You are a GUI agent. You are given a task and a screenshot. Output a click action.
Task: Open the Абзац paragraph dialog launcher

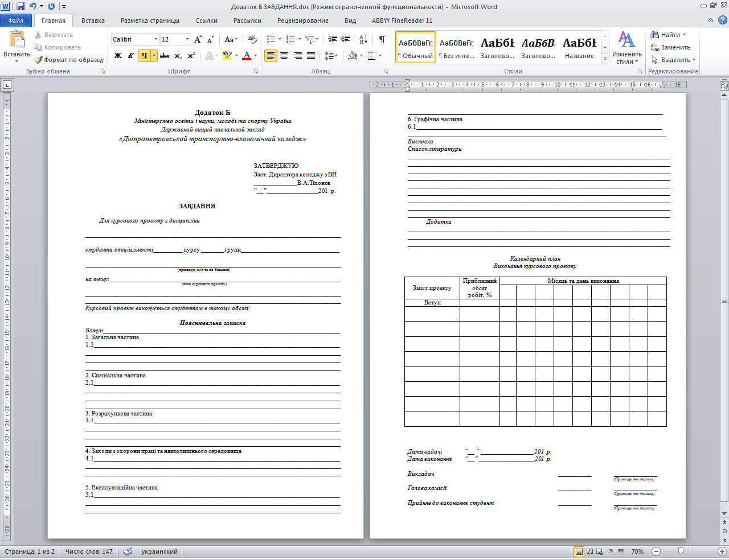click(x=386, y=72)
